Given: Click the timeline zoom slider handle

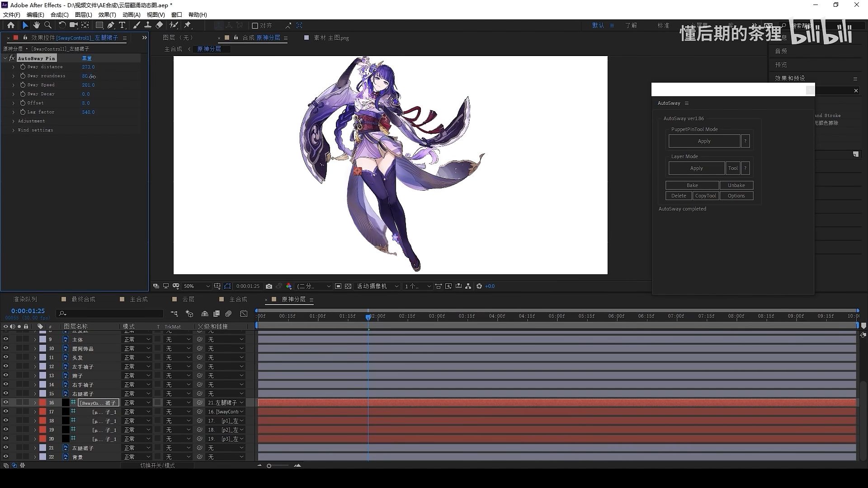Looking at the screenshot, I should (269, 466).
